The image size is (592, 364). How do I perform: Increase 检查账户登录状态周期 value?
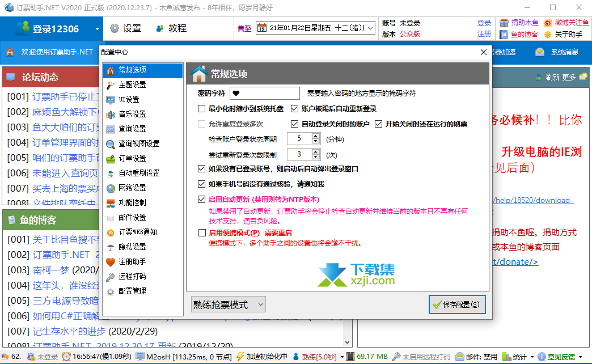[316, 136]
